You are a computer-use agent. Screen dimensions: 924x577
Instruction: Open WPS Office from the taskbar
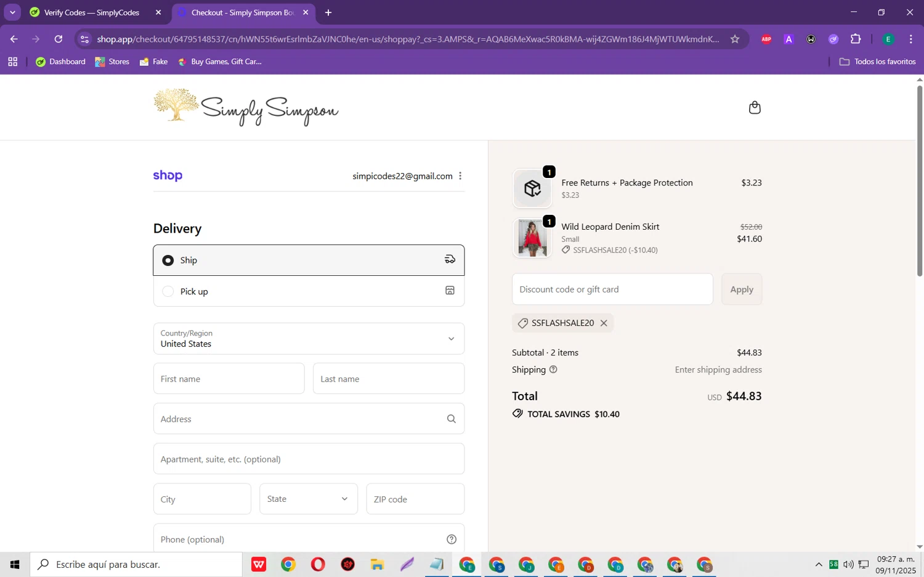click(x=259, y=564)
